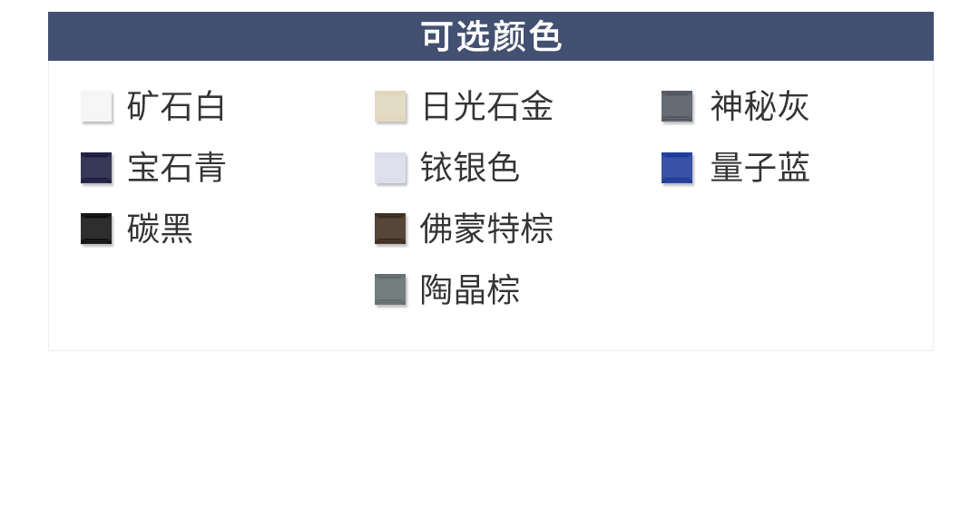Image resolution: width=980 pixels, height=508 pixels.
Task: Choose the 神秘灰 gray color swatch
Action: click(x=677, y=106)
